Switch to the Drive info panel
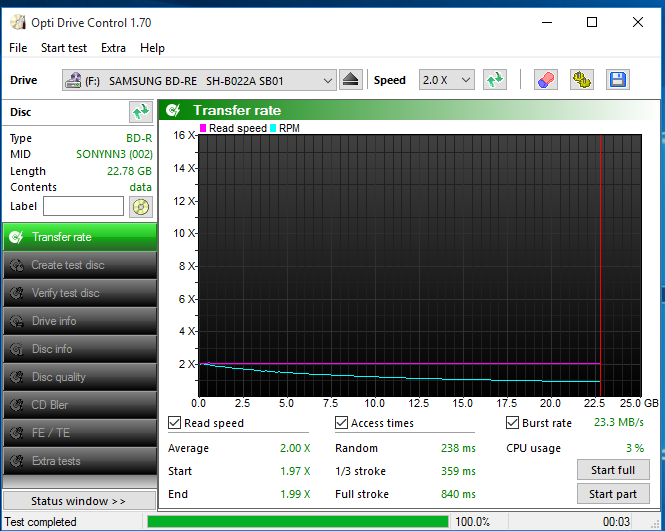 [x=80, y=321]
